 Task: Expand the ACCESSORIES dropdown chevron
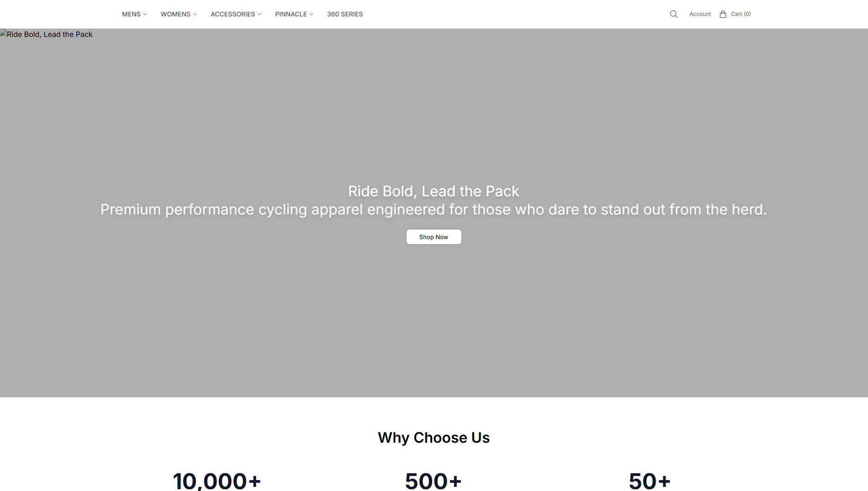(x=259, y=14)
